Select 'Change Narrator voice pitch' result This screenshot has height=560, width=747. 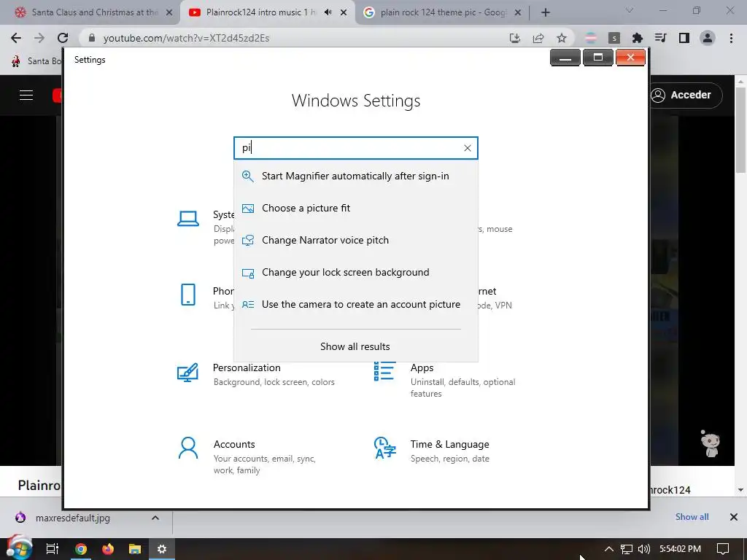[x=355, y=240]
